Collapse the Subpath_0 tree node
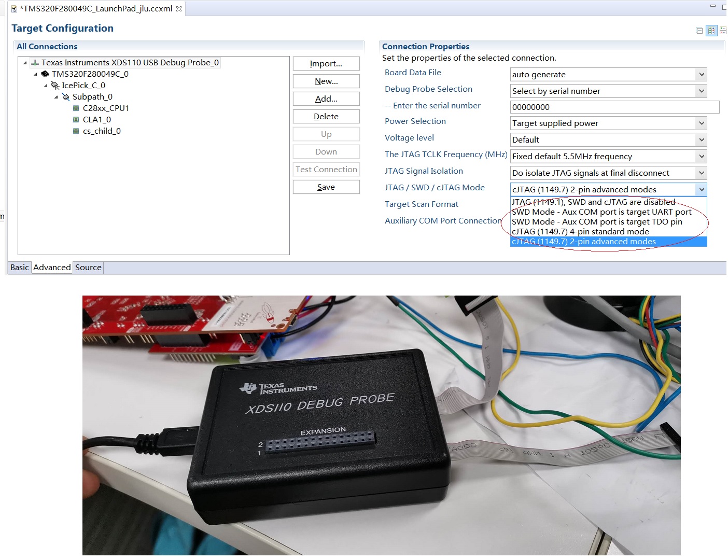Viewport: 728px width, 560px height. click(56, 97)
